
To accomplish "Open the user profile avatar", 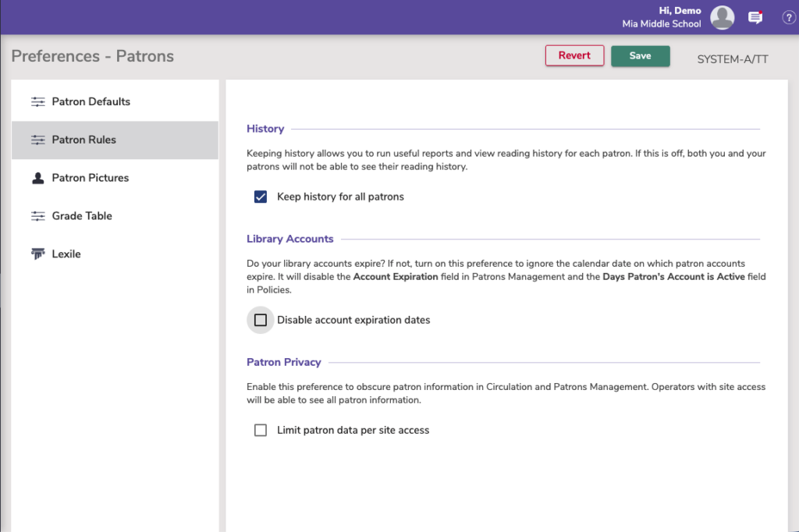I will pyautogui.click(x=723, y=17).
